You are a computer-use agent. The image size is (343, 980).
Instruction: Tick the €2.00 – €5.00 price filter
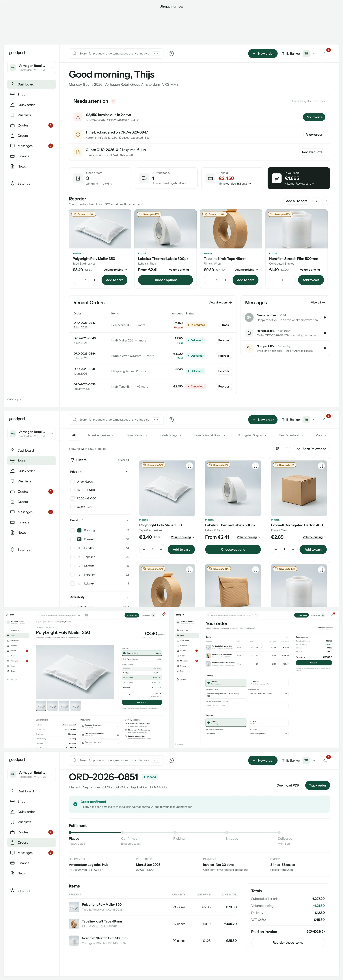tap(72, 490)
